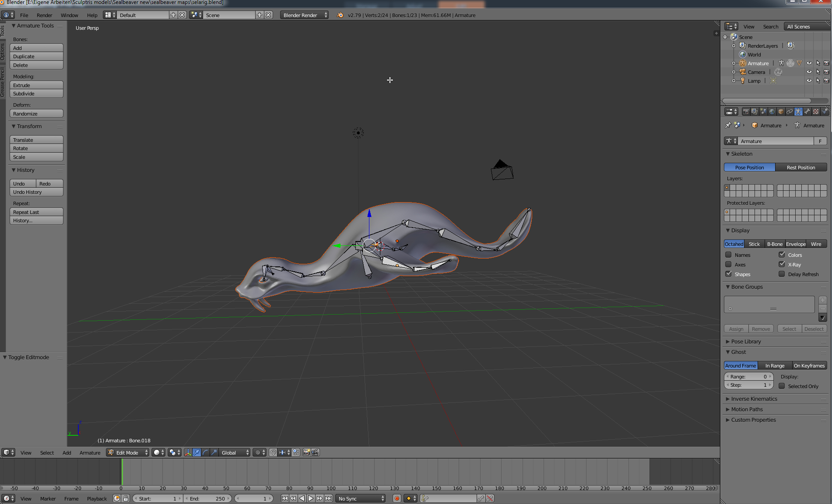The width and height of the screenshot is (832, 504).
Task: Switch to the World properties globe icon
Action: pyautogui.click(x=772, y=112)
